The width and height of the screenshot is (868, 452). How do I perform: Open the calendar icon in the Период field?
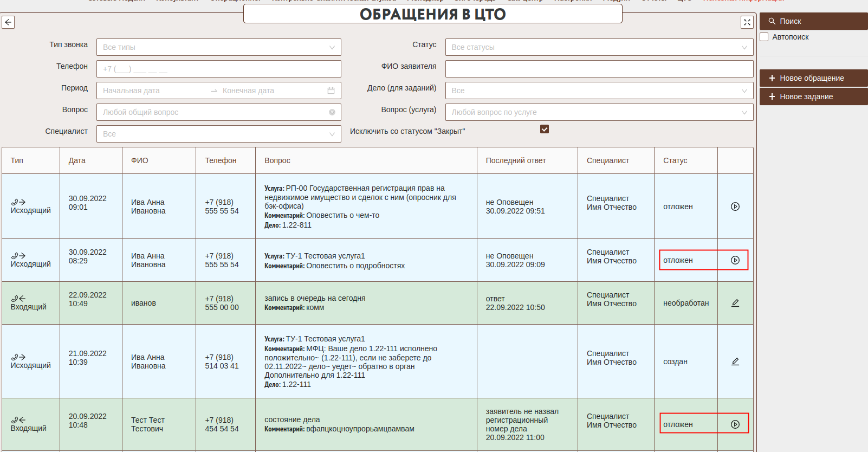pos(331,91)
